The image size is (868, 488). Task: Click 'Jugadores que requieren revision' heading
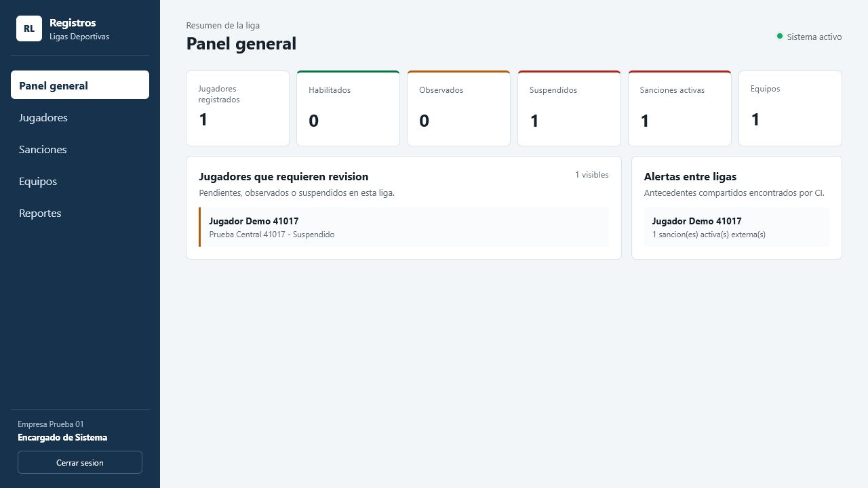283,176
